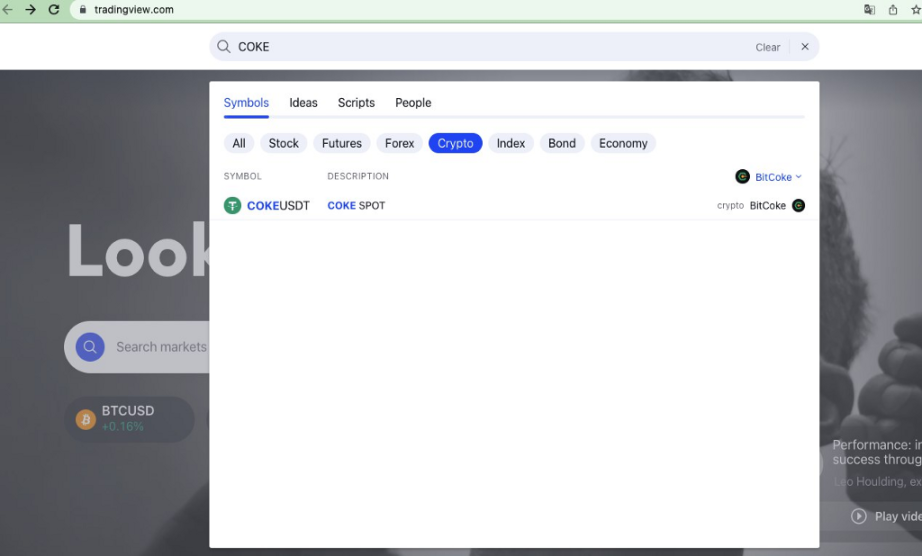
Task: Click the BitCoke logo in result row
Action: pyautogui.click(x=798, y=205)
